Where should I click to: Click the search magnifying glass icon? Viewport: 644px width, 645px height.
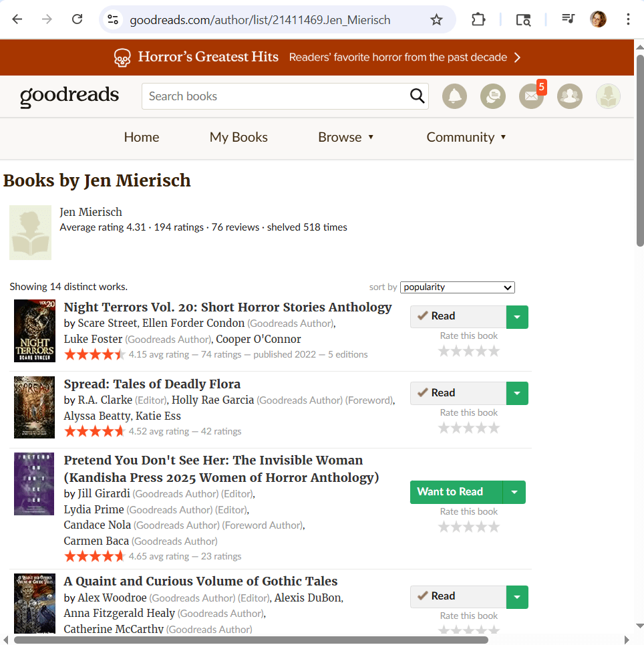click(x=417, y=96)
